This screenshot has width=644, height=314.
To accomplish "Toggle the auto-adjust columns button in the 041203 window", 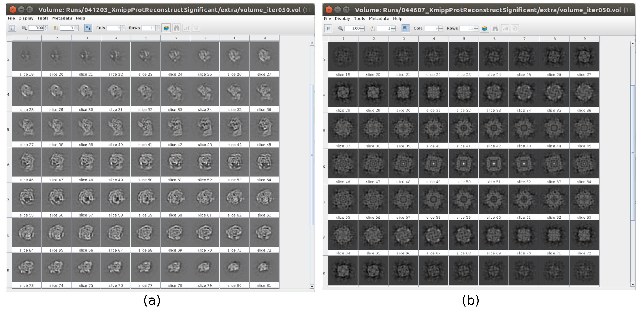I will 88,28.
